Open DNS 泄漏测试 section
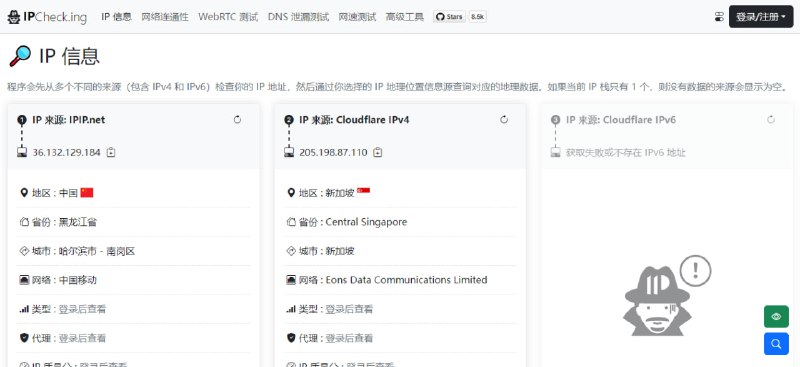This screenshot has width=800, height=367. [298, 17]
